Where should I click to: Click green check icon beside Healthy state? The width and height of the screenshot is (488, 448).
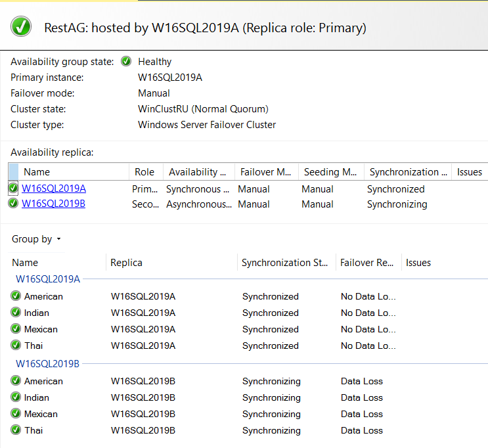tap(126, 62)
